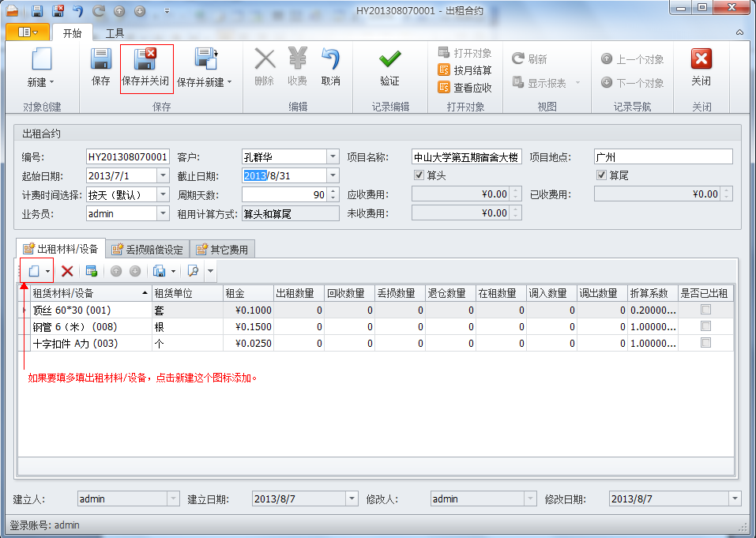This screenshot has height=538, width=756.
Task: Open the 起始日期 date dropdown
Action: [163, 175]
